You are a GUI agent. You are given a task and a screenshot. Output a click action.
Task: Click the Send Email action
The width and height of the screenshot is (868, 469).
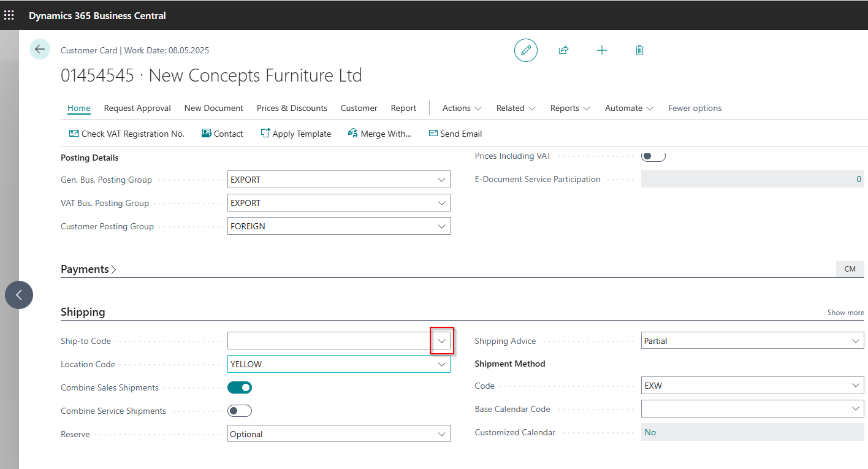[x=455, y=134]
